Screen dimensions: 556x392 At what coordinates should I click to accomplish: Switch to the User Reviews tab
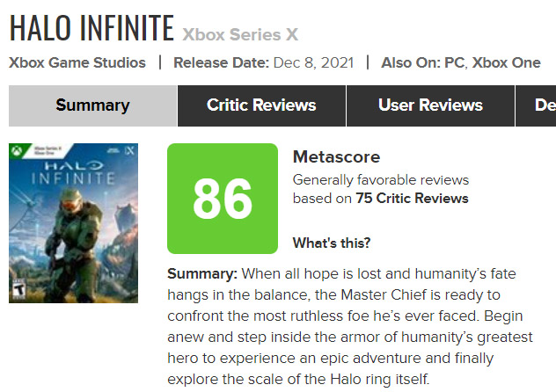[430, 105]
